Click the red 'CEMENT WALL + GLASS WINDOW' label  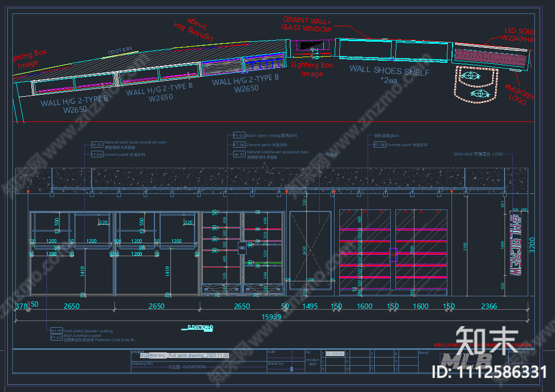pos(306,24)
